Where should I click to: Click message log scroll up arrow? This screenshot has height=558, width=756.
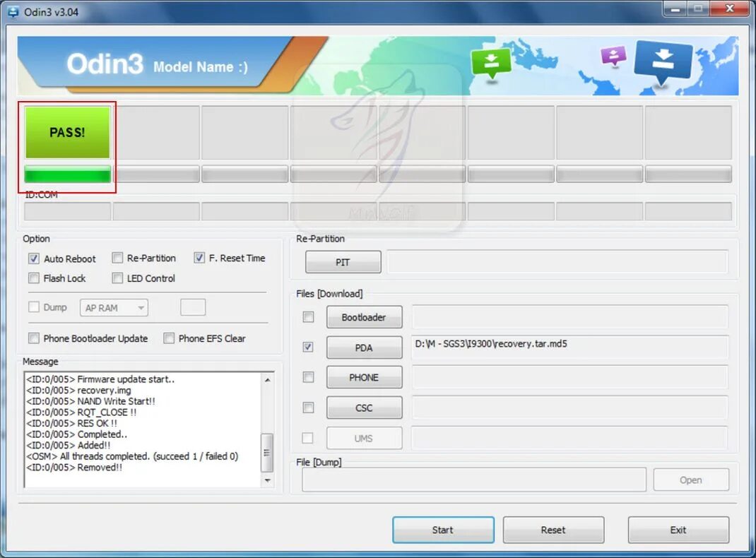point(268,380)
